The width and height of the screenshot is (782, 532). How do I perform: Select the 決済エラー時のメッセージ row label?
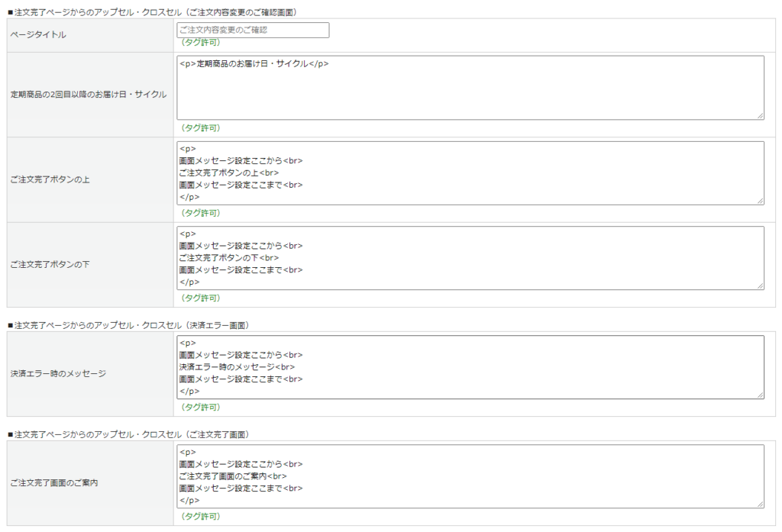[58, 373]
